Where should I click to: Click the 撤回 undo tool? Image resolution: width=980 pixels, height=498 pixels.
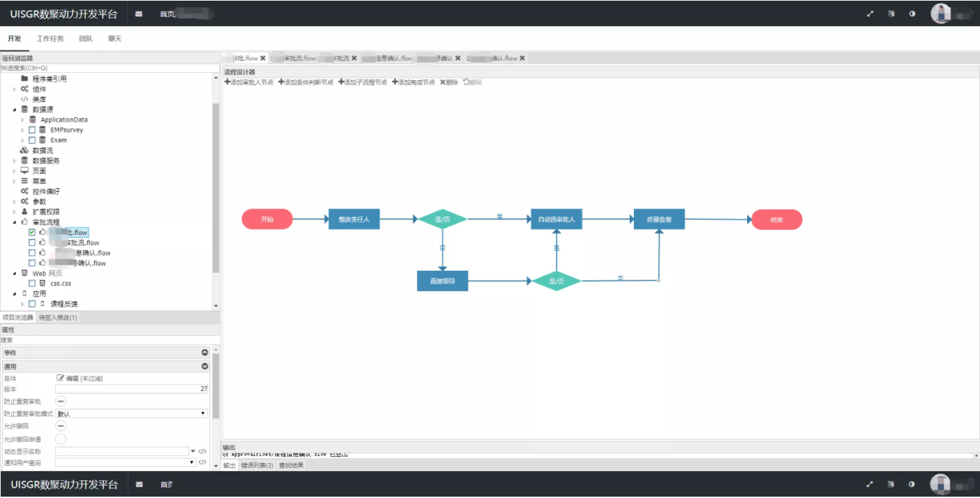coord(472,82)
